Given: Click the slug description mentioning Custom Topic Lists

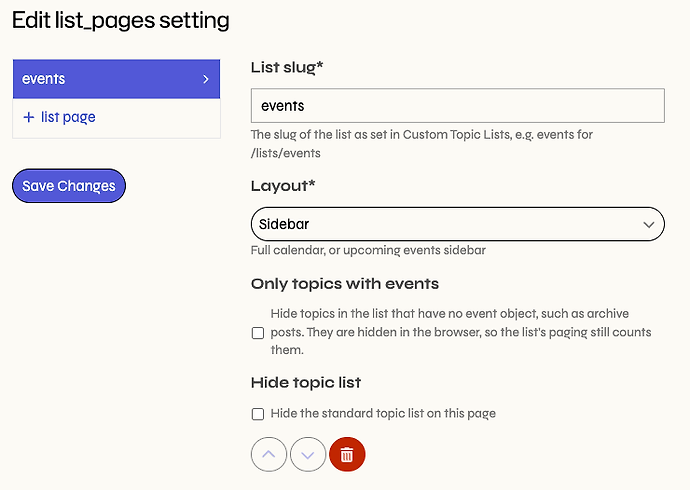Looking at the screenshot, I should coord(422,144).
